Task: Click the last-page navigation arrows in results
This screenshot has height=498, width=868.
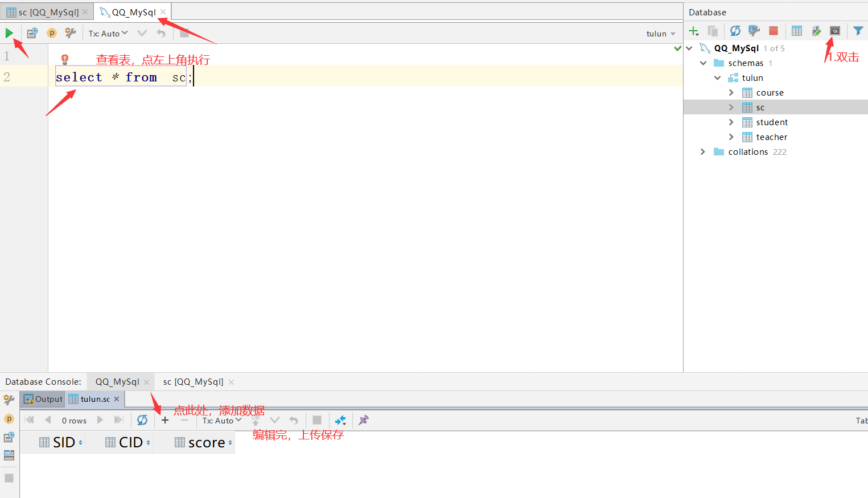Action: point(118,420)
